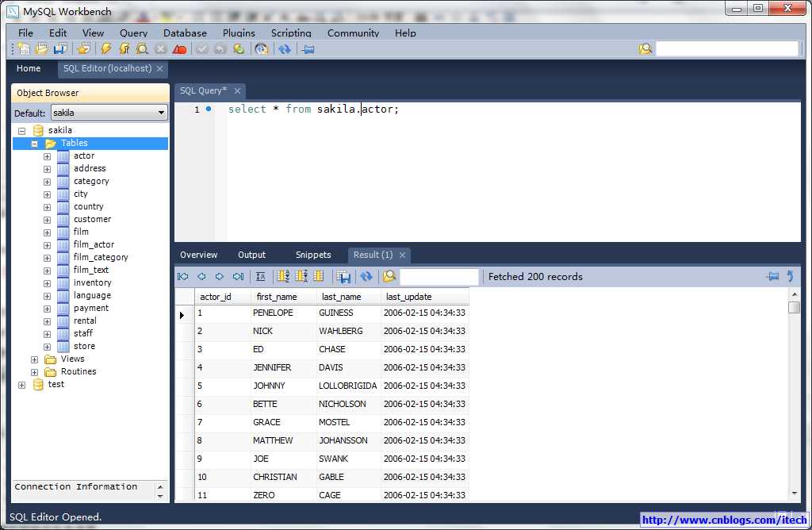Expand the customer table node
Image resolution: width=812 pixels, height=530 pixels.
click(47, 220)
